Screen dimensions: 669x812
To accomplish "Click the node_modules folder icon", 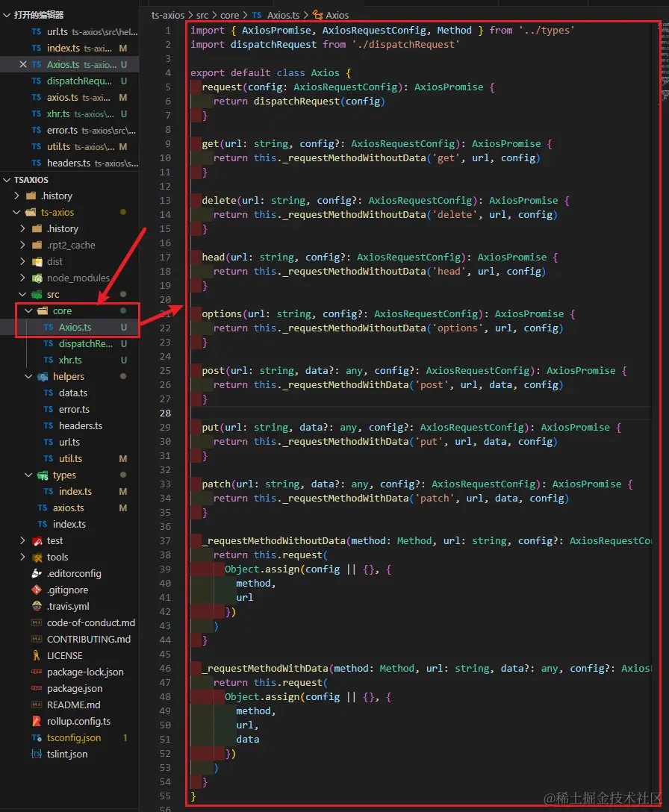I will [37, 278].
